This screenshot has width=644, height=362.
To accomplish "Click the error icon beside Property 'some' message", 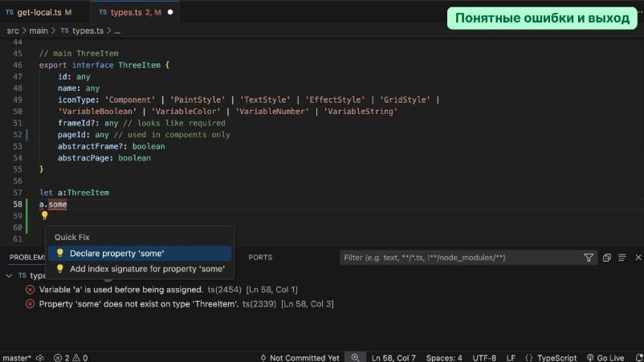I will [30, 304].
